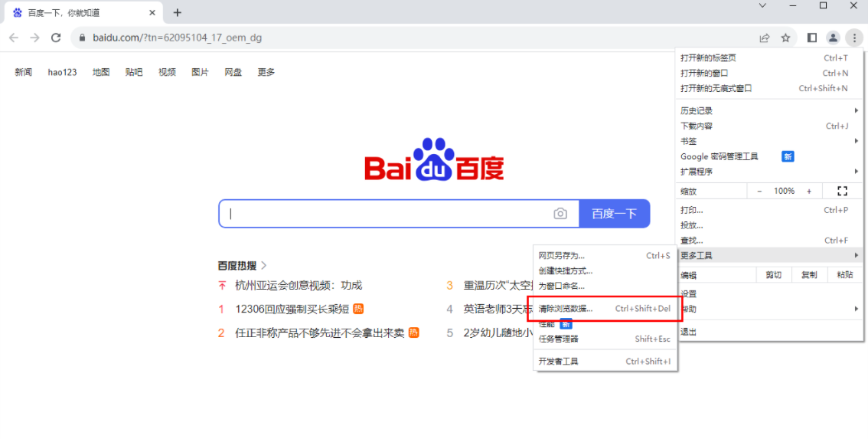Open 下载内容 from the menu

tap(769, 126)
